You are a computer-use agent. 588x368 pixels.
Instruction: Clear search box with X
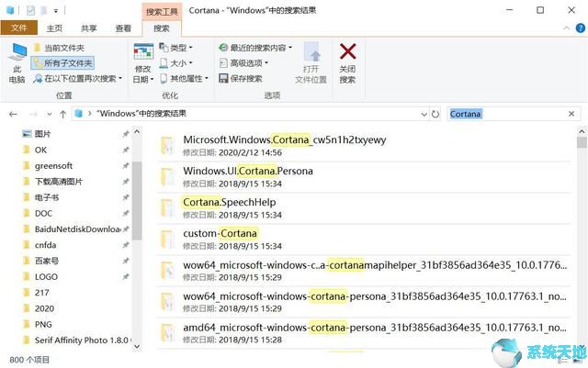click(x=571, y=114)
